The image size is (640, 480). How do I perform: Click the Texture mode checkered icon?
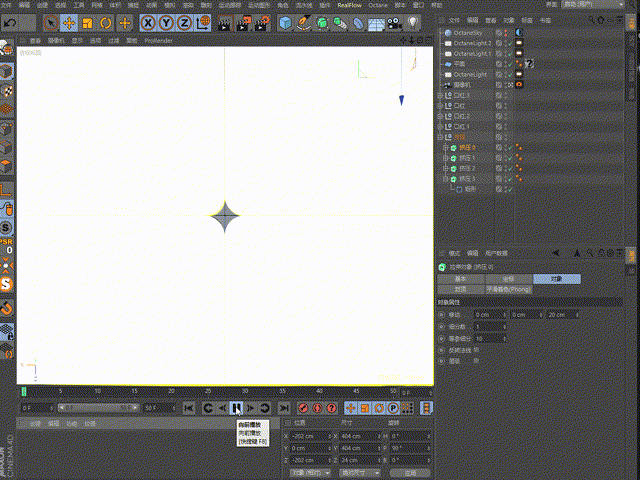7,90
